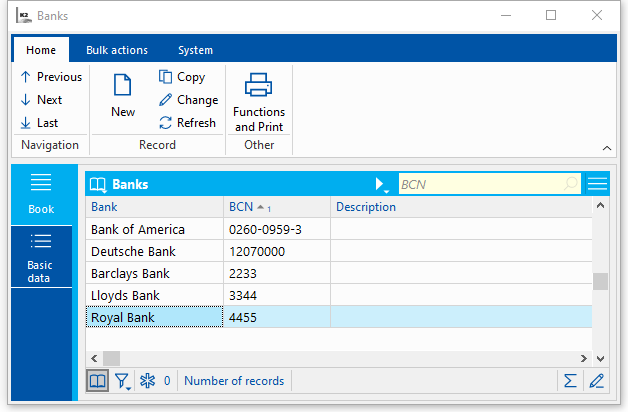Click the snowflake icon in status bar
Image resolution: width=628 pixels, height=412 pixels.
[x=146, y=381]
